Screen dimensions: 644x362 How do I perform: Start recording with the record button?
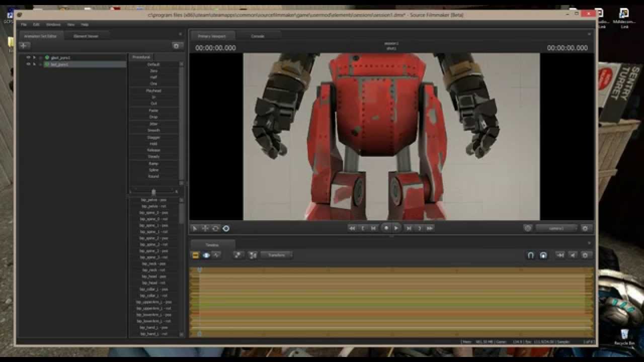tap(386, 228)
